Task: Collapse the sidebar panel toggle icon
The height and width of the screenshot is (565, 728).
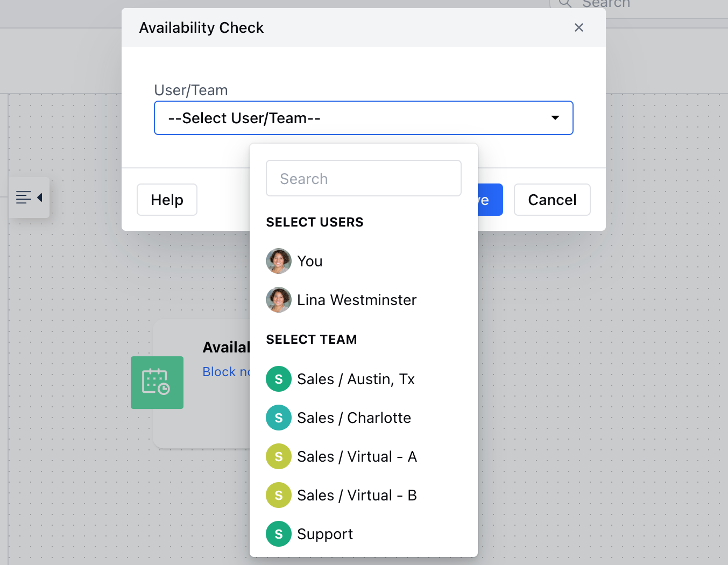Action: (29, 197)
